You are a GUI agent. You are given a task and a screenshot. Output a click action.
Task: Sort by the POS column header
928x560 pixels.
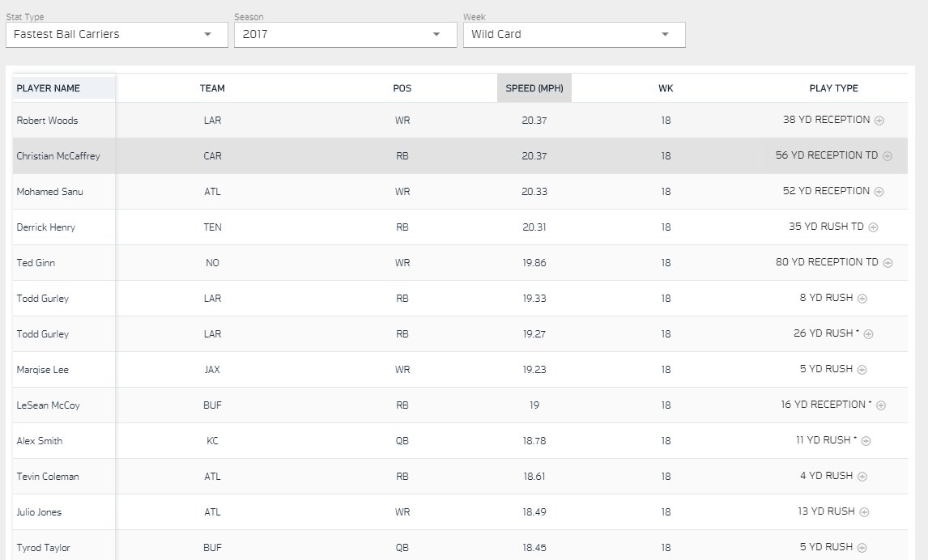[x=402, y=88]
